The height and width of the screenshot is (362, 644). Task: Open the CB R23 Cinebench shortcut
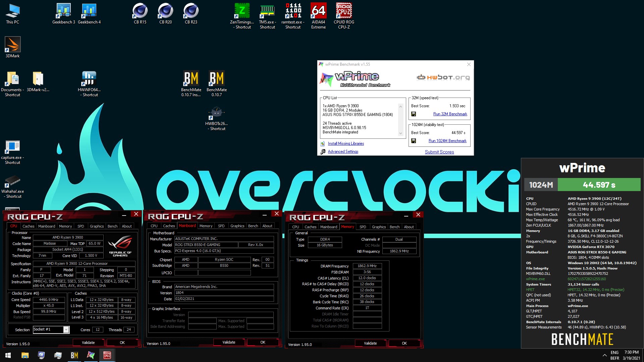[x=191, y=13]
